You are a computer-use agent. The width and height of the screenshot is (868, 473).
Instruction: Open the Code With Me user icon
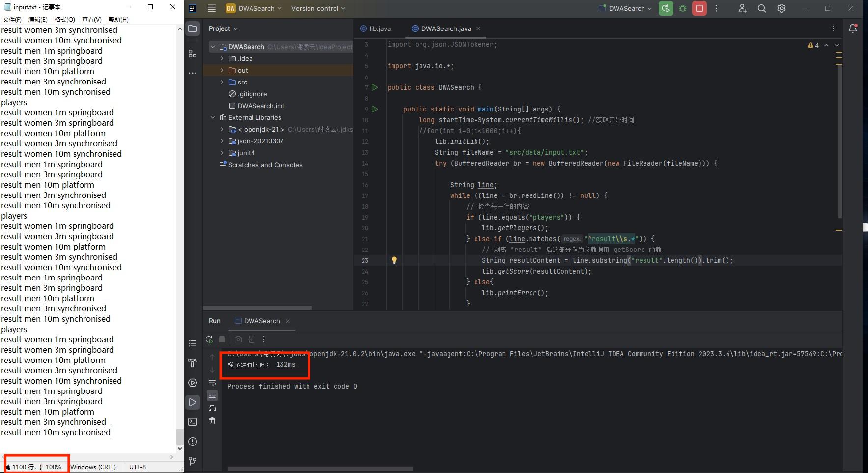pos(743,8)
